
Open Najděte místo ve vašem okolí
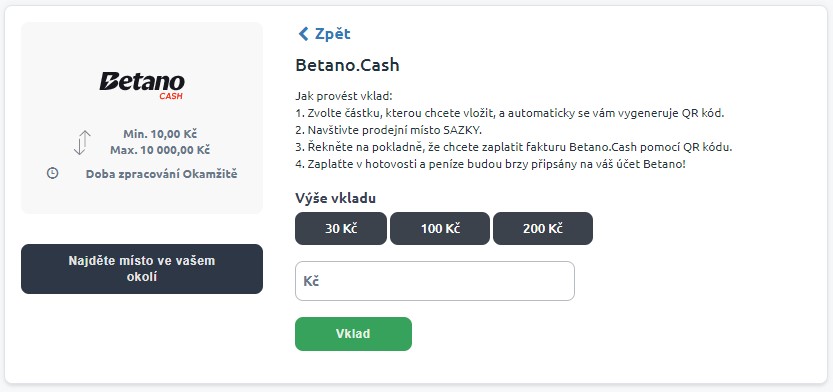(x=142, y=269)
